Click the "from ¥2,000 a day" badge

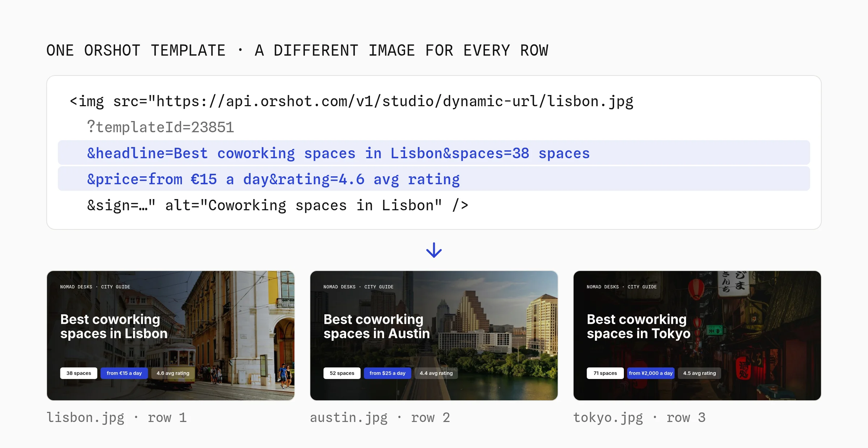click(651, 373)
